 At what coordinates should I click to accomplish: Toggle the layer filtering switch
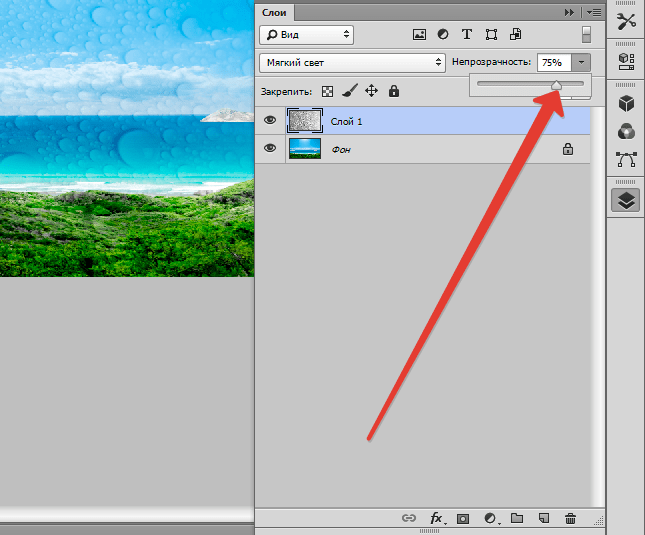click(x=586, y=35)
